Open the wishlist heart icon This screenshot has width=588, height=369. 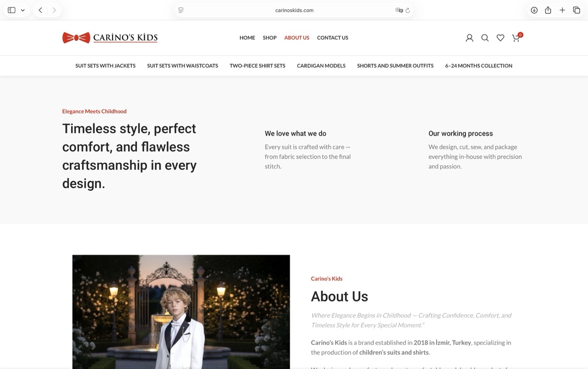pyautogui.click(x=500, y=38)
